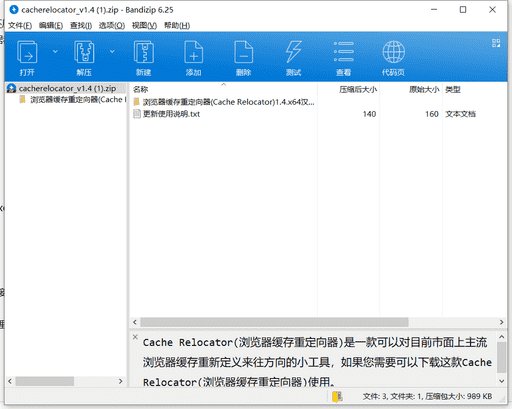Screen dimensions: 512x409
Task: Open the 帮助(H) menu
Action: (x=177, y=25)
